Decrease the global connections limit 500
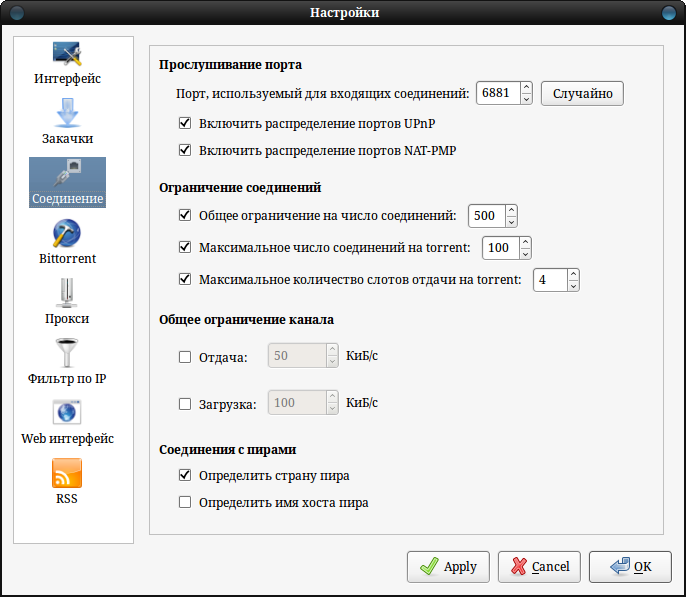686x597 pixels. coord(511,222)
